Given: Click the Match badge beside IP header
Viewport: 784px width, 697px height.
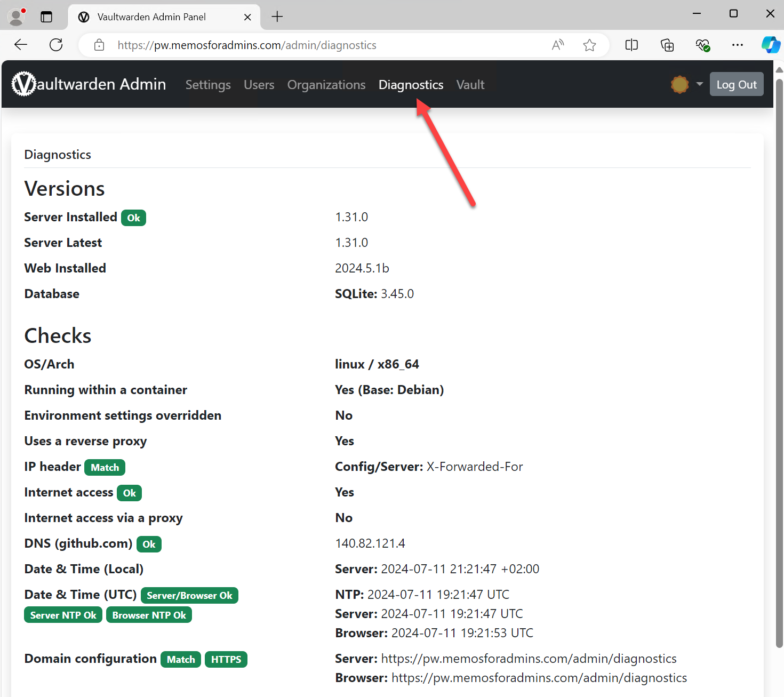Looking at the screenshot, I should 105,467.
